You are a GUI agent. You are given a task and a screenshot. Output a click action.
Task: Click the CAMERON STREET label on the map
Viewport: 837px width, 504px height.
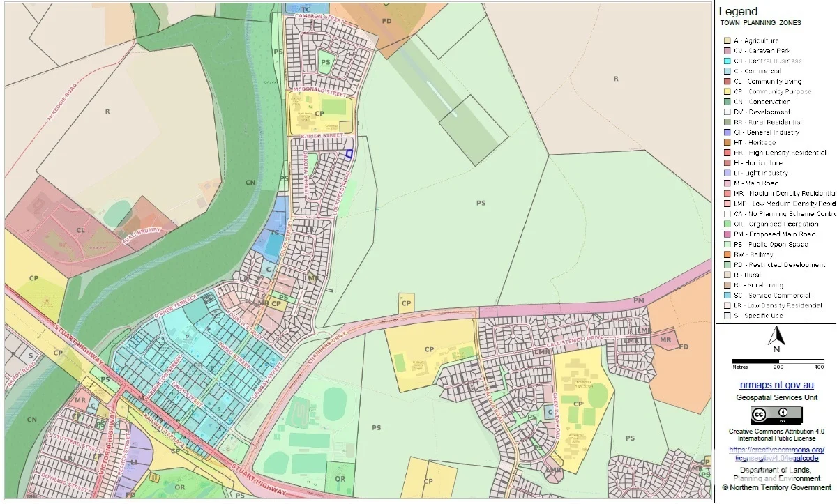(320, 20)
